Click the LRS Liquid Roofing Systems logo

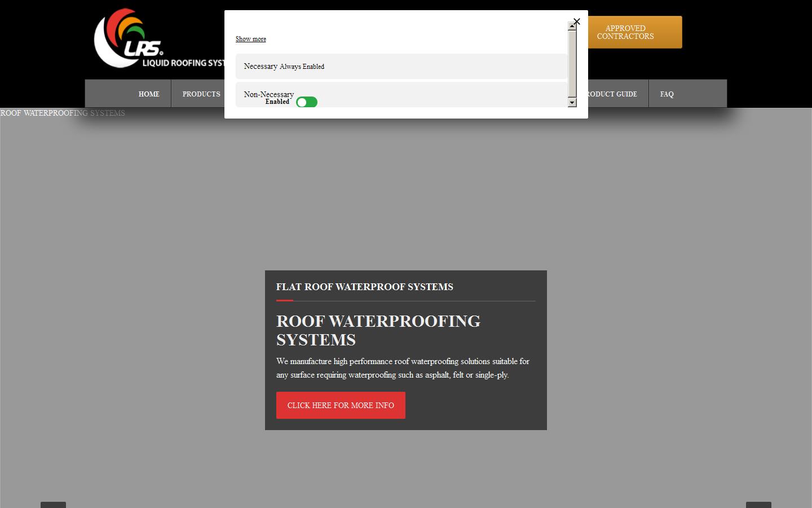(130, 38)
